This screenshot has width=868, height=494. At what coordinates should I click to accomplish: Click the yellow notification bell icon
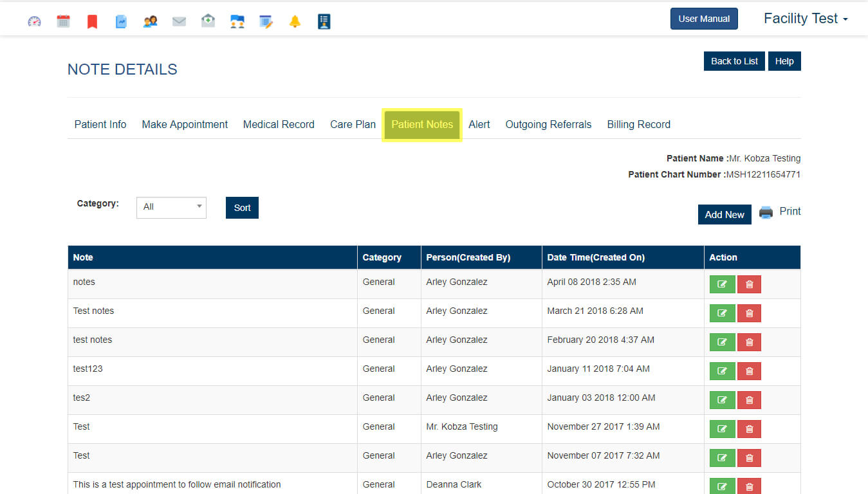point(295,22)
